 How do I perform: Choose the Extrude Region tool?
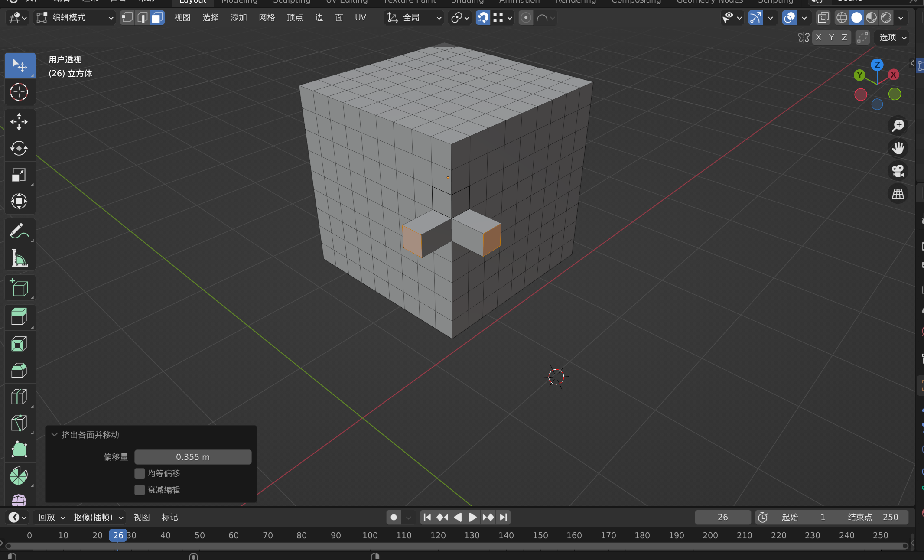(19, 317)
